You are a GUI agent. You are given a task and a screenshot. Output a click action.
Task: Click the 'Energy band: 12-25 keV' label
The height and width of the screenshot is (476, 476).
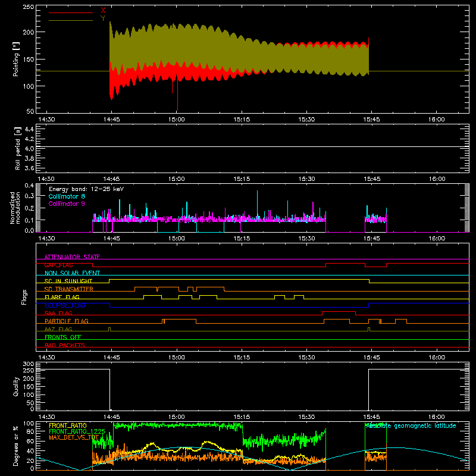pyautogui.click(x=86, y=189)
